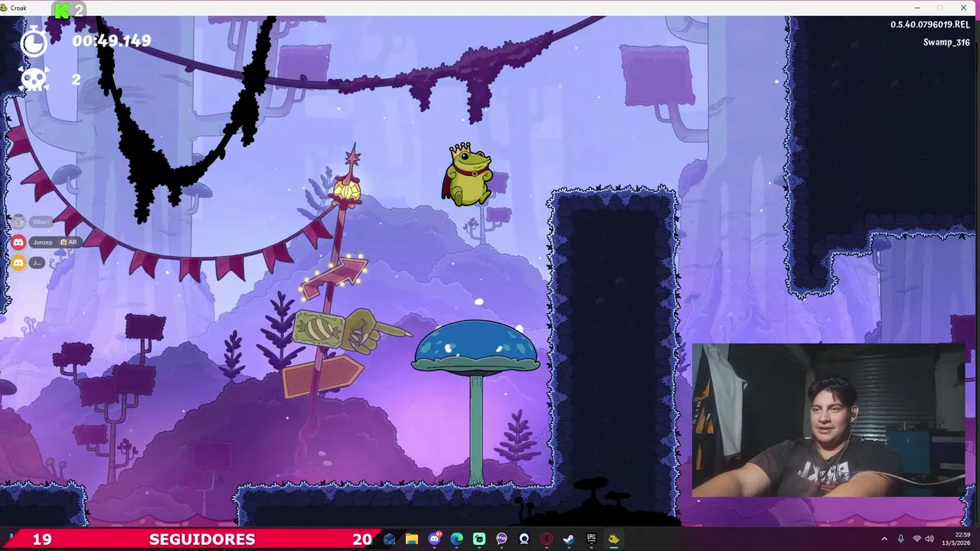Open the blue app icon left of File Explorer
Viewport: 980px width, 551px height.
390,539
